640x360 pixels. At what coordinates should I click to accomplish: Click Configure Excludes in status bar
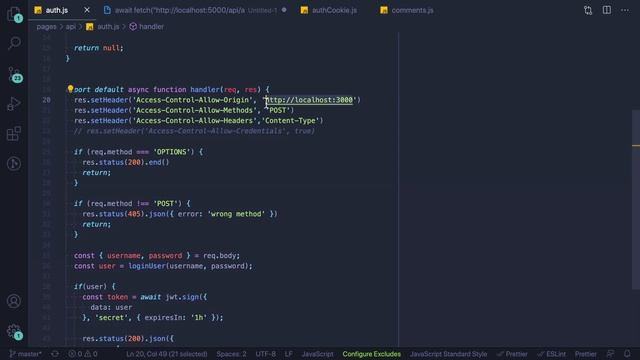coord(371,354)
